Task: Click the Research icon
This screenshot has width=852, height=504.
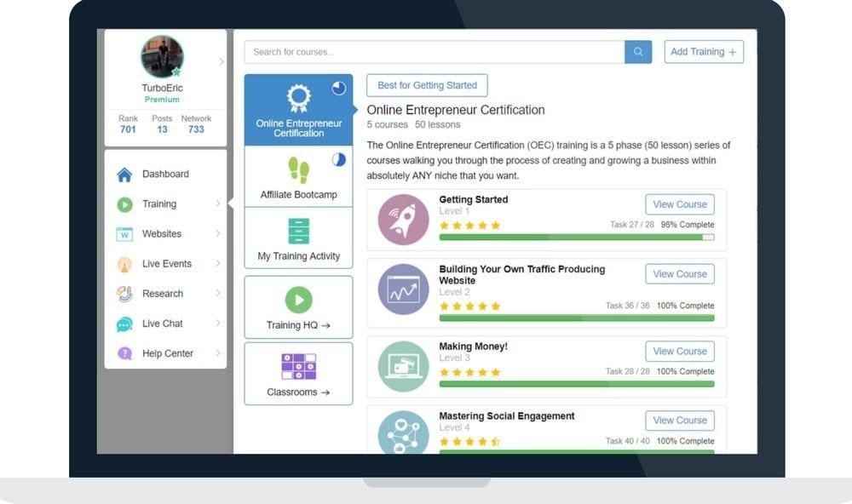Action: point(124,294)
